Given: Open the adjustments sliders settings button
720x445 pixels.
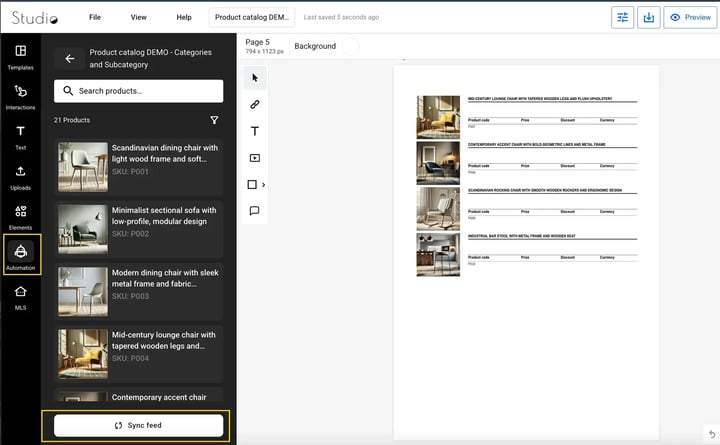Looking at the screenshot, I should [623, 17].
